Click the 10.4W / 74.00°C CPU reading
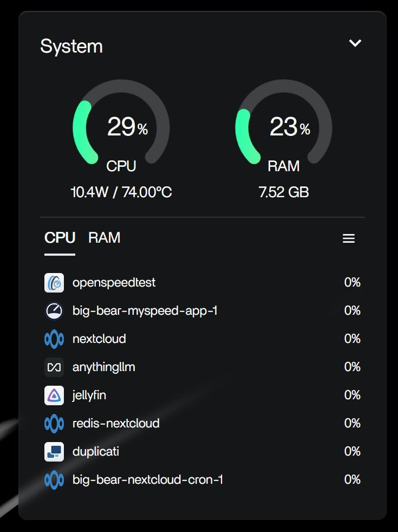Image resolution: width=398 pixels, height=532 pixels. pos(121,192)
